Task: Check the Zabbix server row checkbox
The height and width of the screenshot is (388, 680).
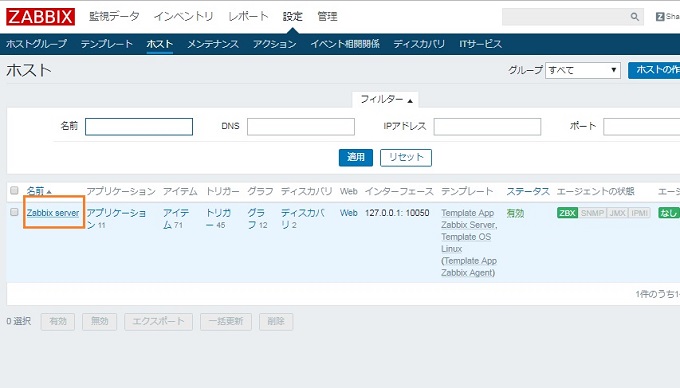Action: point(14,212)
